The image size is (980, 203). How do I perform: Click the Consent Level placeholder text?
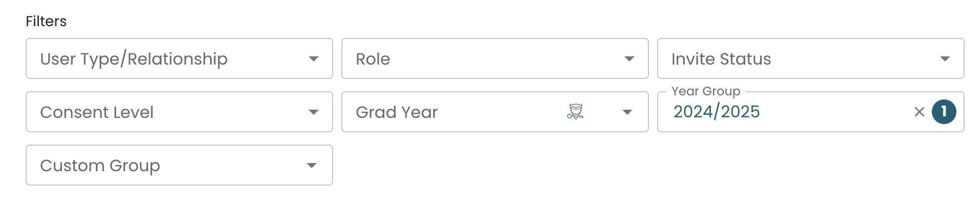pyautogui.click(x=97, y=112)
